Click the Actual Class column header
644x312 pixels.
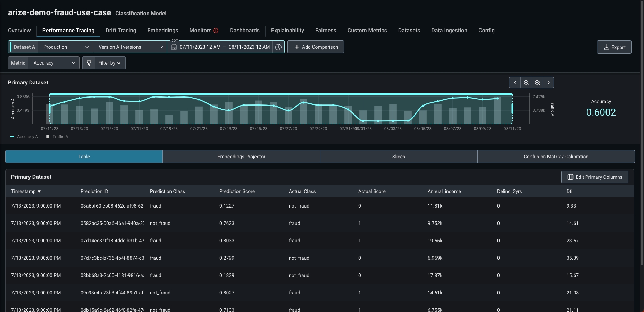(x=302, y=191)
